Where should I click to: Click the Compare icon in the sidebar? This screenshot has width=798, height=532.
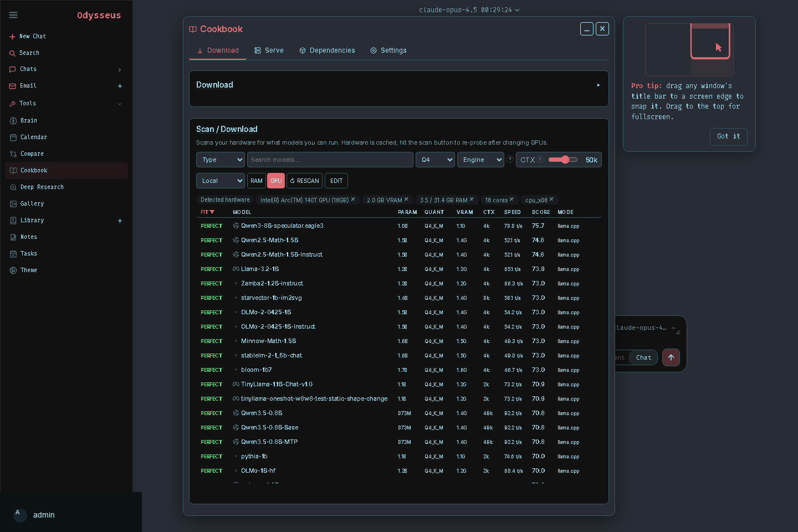coord(13,154)
